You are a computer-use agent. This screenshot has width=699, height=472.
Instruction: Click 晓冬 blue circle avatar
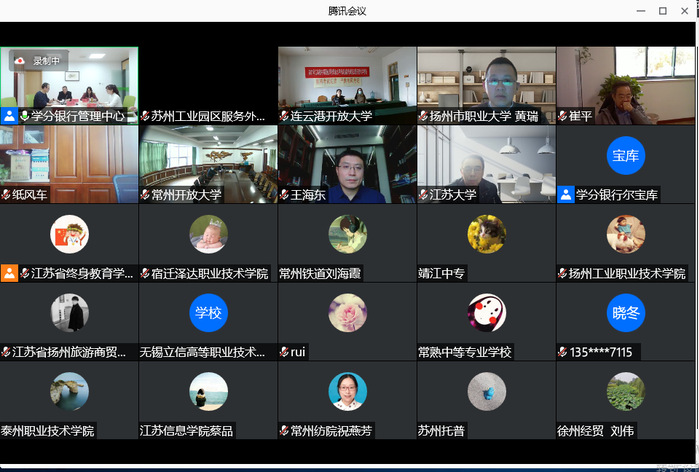(626, 313)
